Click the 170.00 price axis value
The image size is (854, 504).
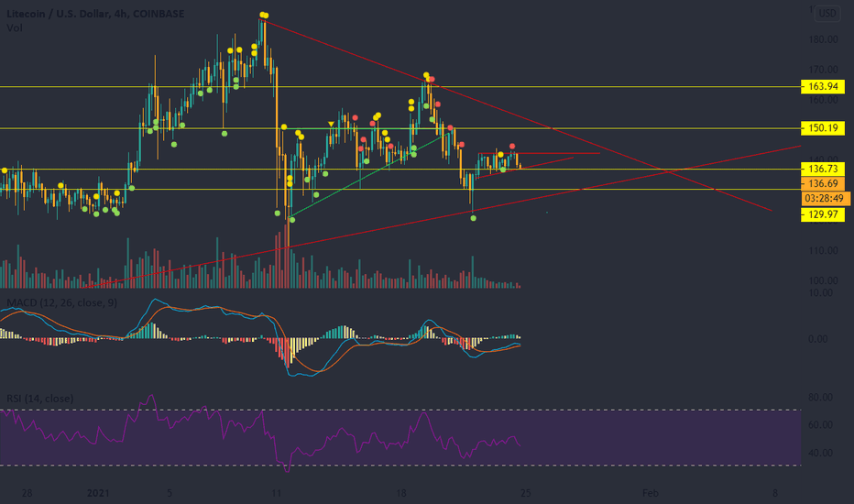[823, 70]
